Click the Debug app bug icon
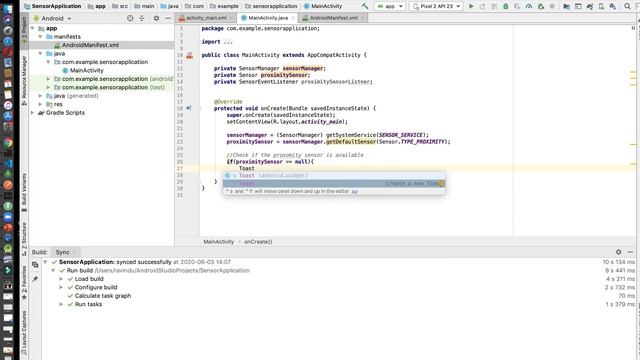This screenshot has height=360, width=640. point(506,6)
